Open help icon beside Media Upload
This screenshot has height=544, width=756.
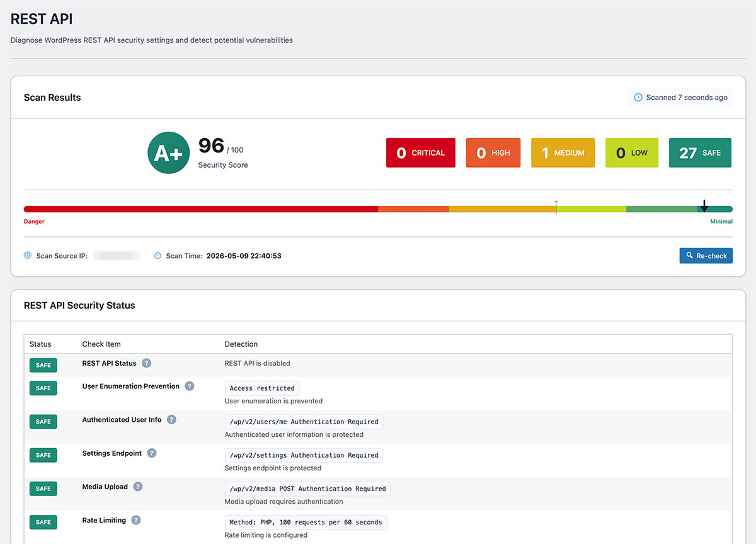(138, 487)
